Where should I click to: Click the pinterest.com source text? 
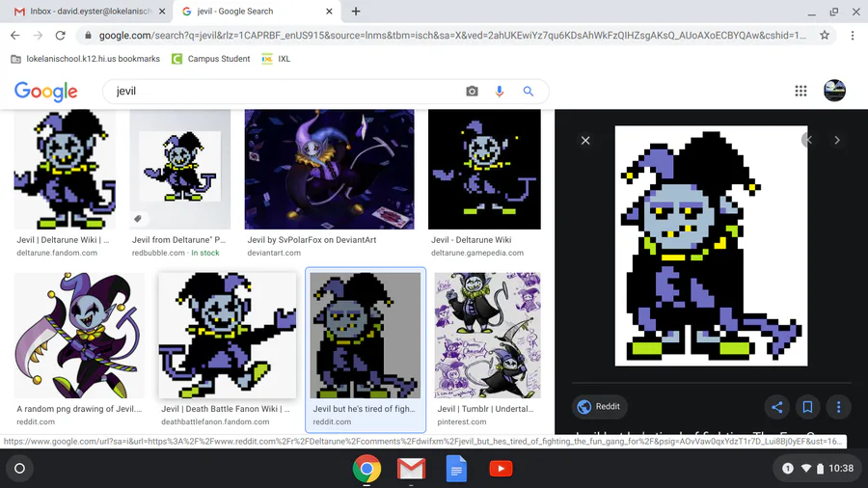pyautogui.click(x=462, y=421)
